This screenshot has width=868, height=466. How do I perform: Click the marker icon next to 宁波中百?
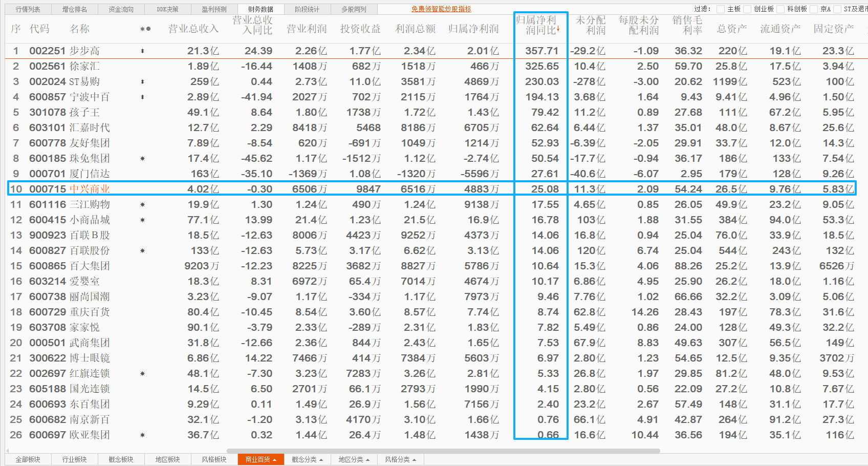pos(142,97)
